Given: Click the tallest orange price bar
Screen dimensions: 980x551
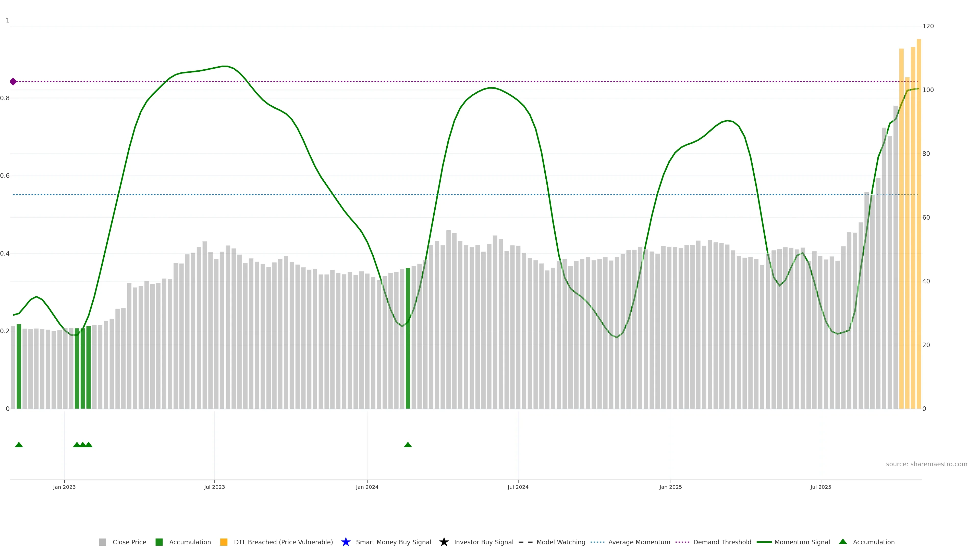Looking at the screenshot, I should [x=918, y=228].
